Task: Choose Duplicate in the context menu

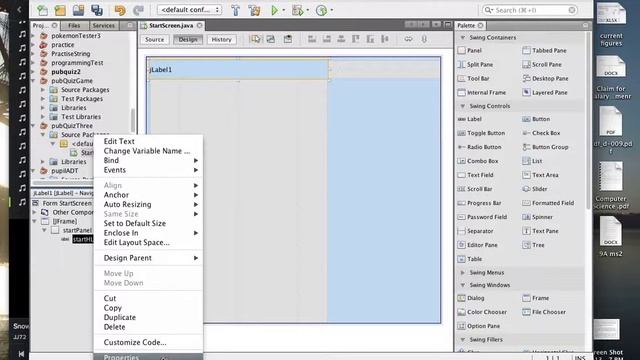Action: 148,318
